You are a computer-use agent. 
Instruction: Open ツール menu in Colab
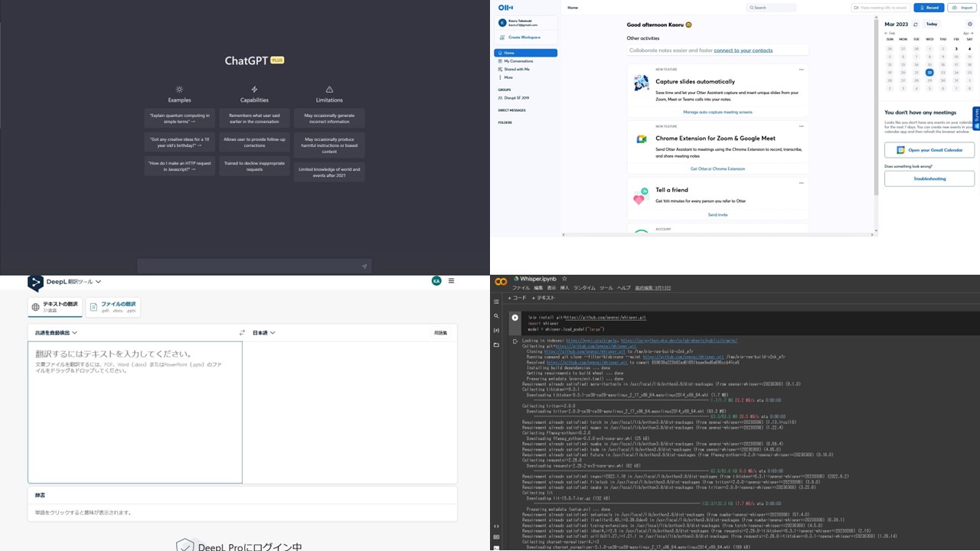606,288
